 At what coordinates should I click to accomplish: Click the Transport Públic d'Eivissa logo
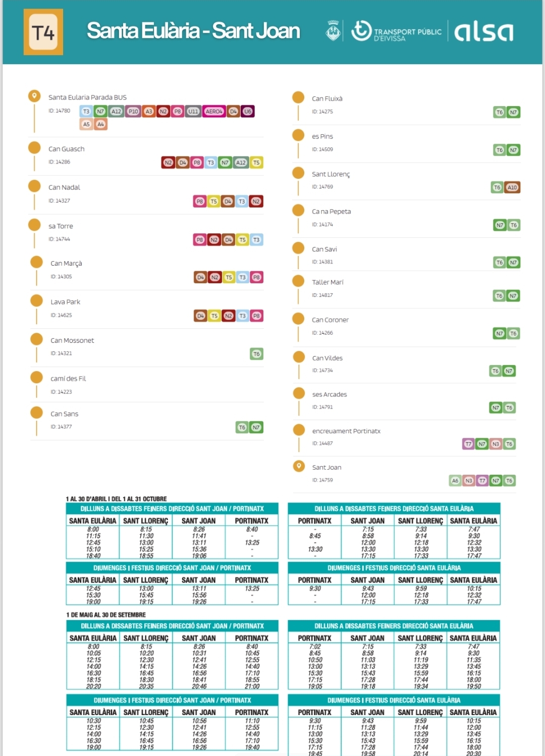[396, 31]
